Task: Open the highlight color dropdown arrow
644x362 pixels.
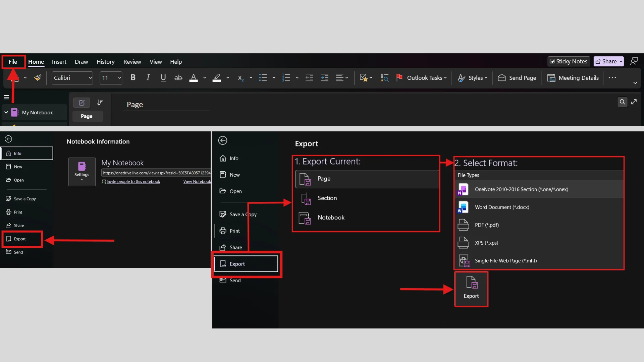Action: 228,78
